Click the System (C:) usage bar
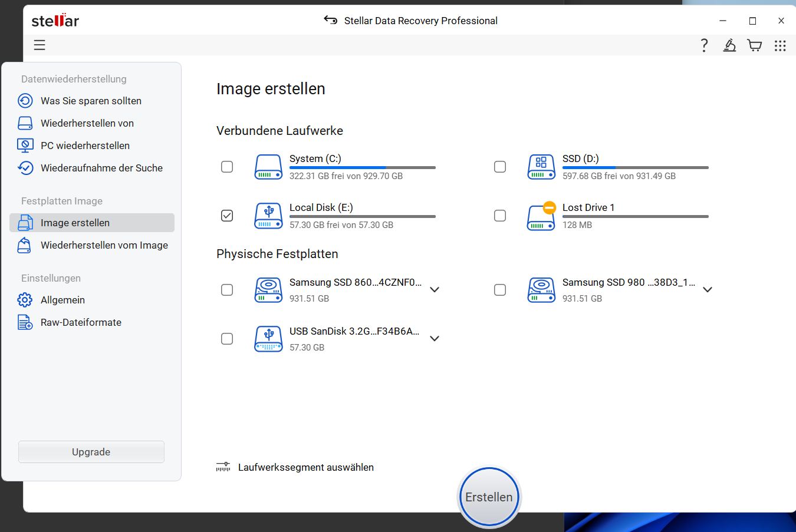Screen dimensions: 796x532 pyautogui.click(x=363, y=168)
